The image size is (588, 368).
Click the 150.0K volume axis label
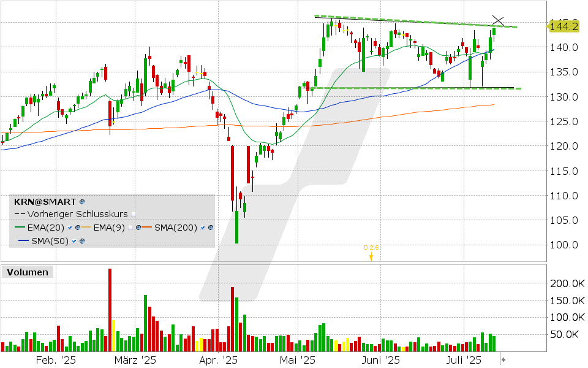click(x=567, y=301)
